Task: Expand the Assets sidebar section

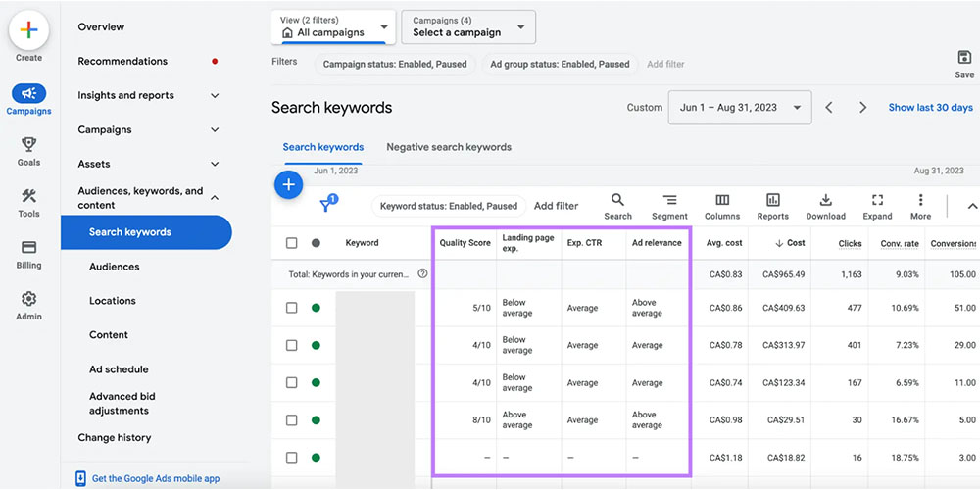Action: point(215,164)
